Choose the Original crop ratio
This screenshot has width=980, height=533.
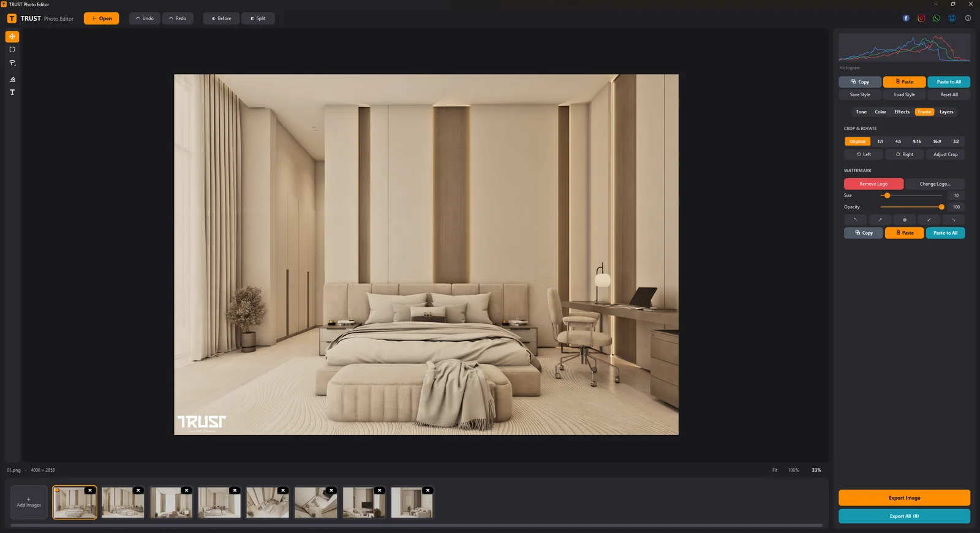[857, 142]
